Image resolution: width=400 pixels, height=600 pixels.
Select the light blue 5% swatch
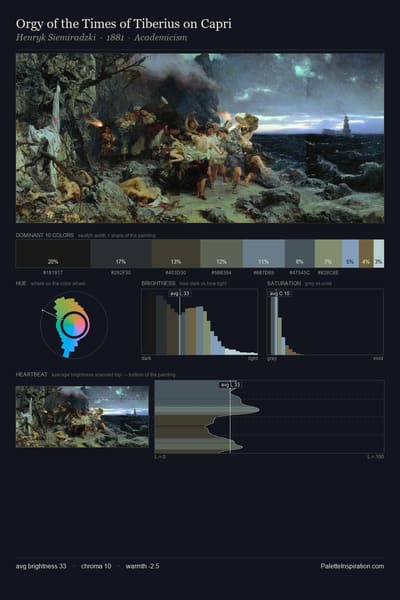350,253
